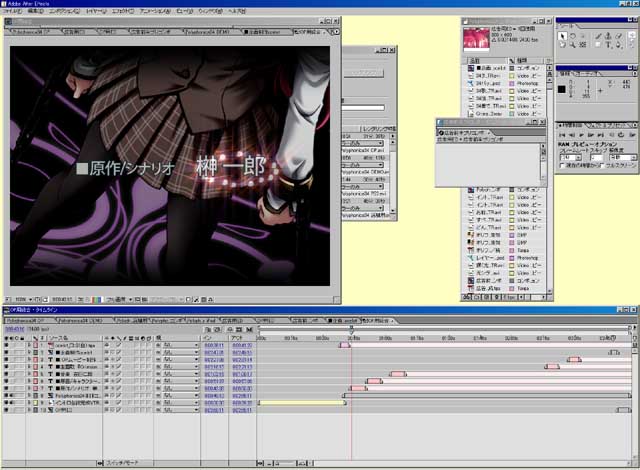The width and height of the screenshot is (640, 470).
Task: Open parent dropdown for layer 5
Action: coord(180,374)
